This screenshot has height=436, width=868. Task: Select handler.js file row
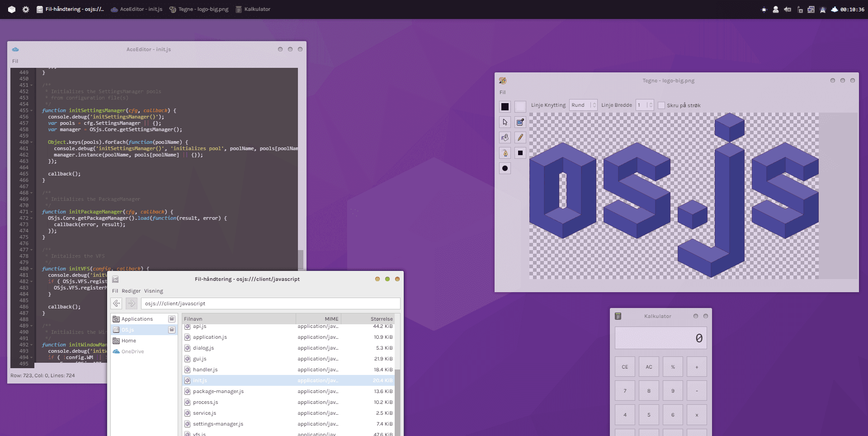pyautogui.click(x=288, y=370)
